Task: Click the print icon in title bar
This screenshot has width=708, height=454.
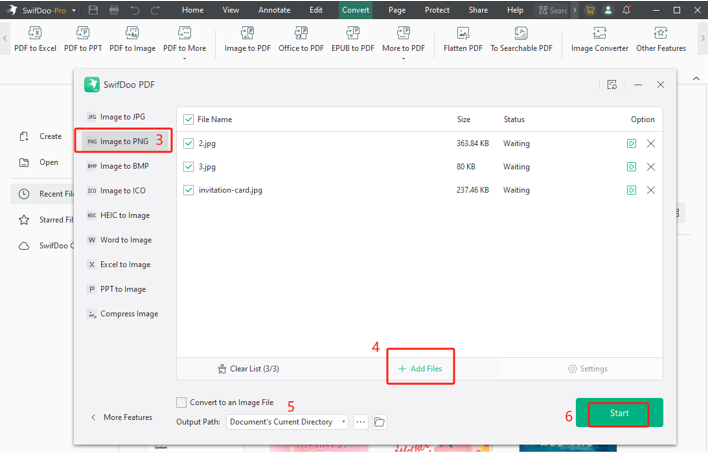Action: tap(114, 10)
